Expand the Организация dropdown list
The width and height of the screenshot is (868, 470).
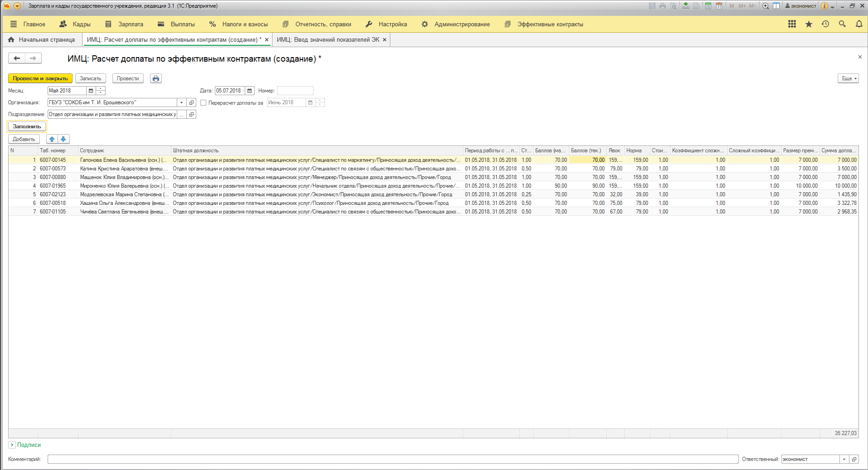(x=181, y=102)
